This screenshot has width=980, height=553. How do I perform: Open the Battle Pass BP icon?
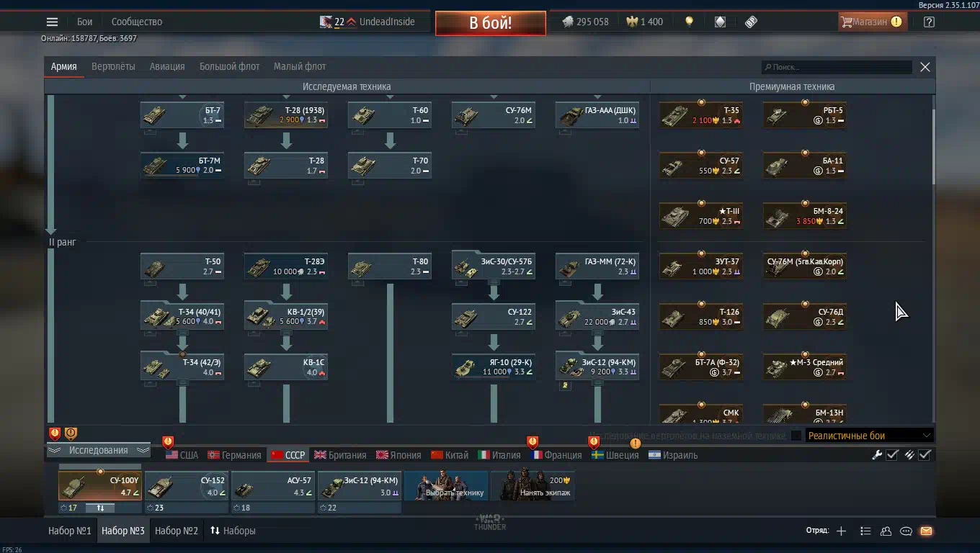click(751, 22)
